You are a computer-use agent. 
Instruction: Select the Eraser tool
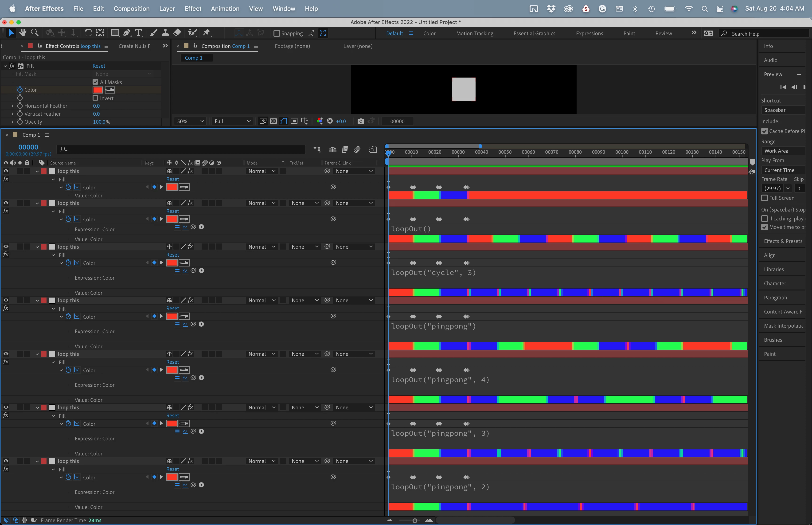click(x=177, y=33)
